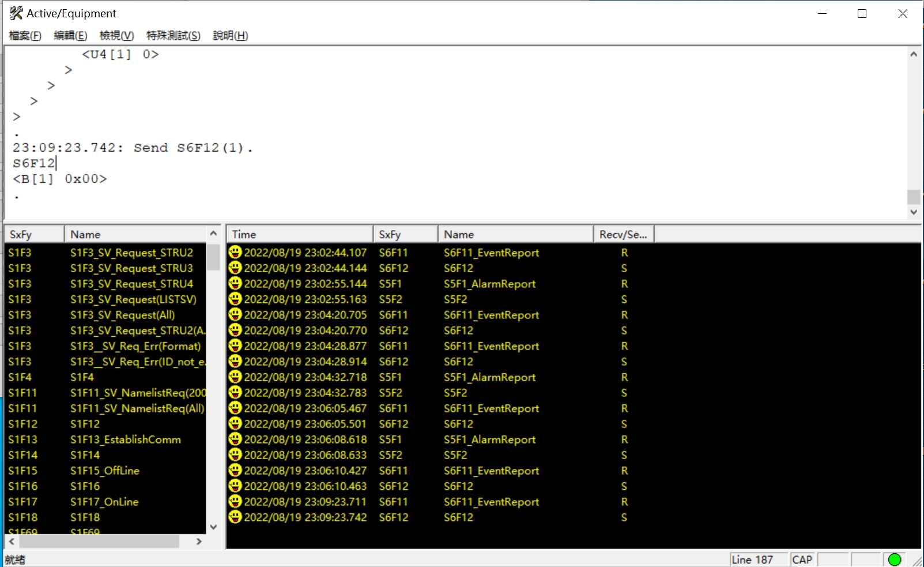924x567 pixels.
Task: Click smiley icon of 23:04:32.718 row
Action: point(235,377)
